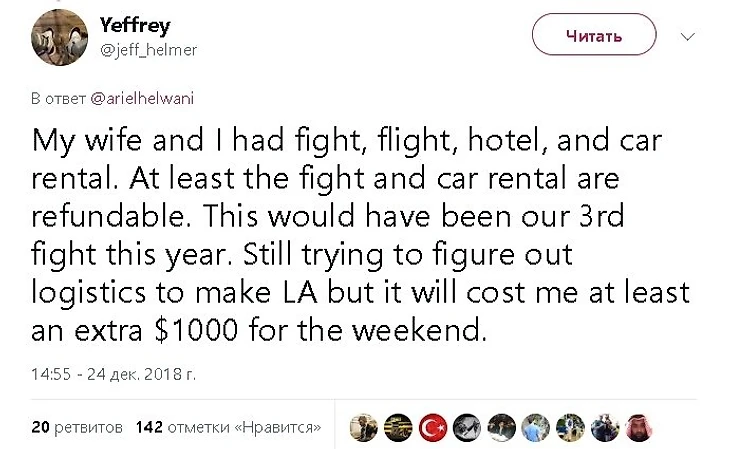
Task: Follow the user with the Читать button
Action: [594, 35]
